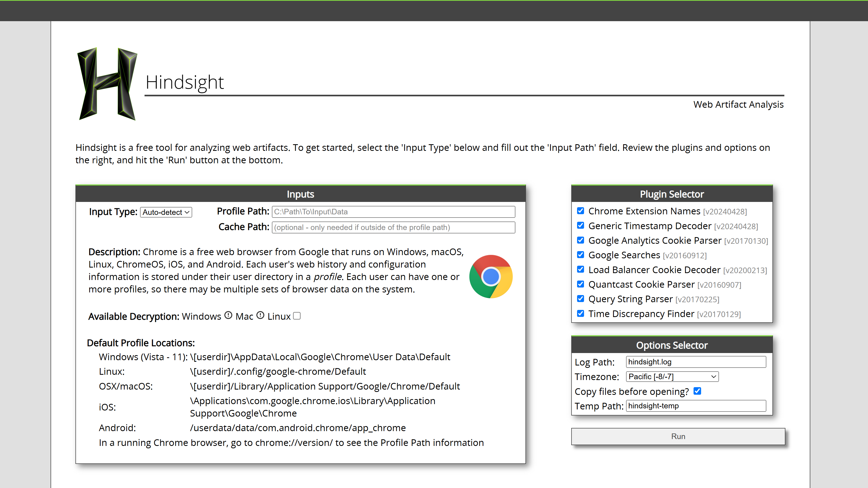868x488 pixels.
Task: Click the Description label text
Action: [114, 252]
